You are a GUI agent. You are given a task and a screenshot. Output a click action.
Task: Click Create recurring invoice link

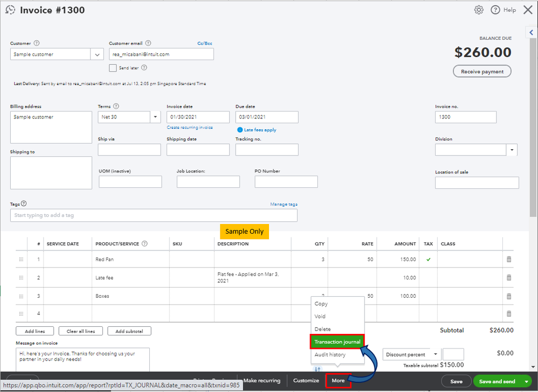(190, 128)
